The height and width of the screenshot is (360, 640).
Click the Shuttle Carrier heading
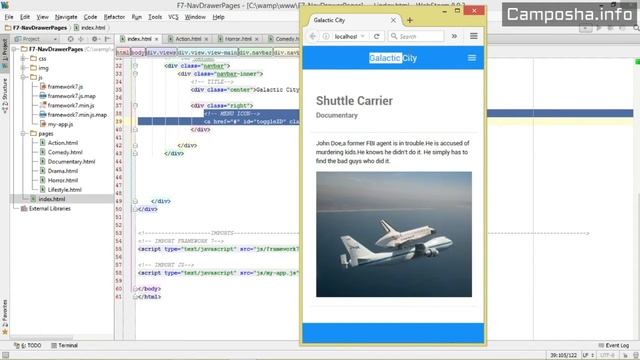(354, 101)
